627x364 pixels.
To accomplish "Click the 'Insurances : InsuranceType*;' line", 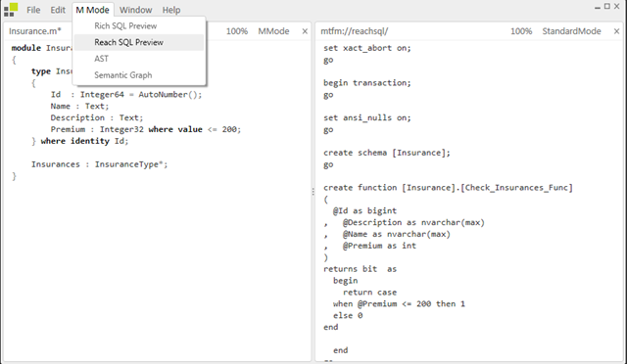I will pyautogui.click(x=100, y=164).
